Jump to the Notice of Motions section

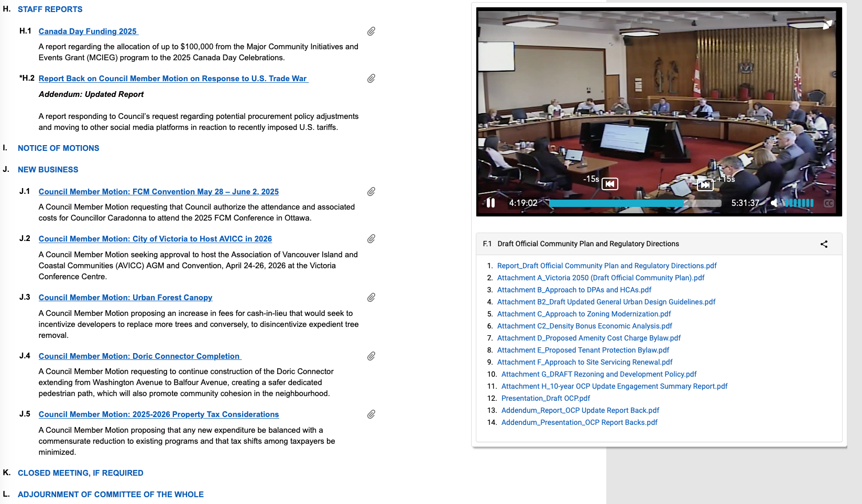tap(58, 148)
